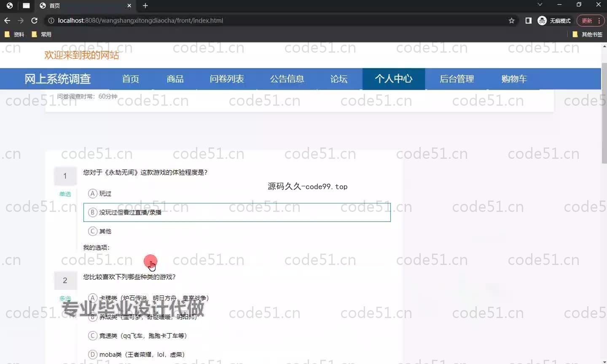Screen dimensions: 607x364
Task: Check option D moba类 games
Action: point(93,354)
